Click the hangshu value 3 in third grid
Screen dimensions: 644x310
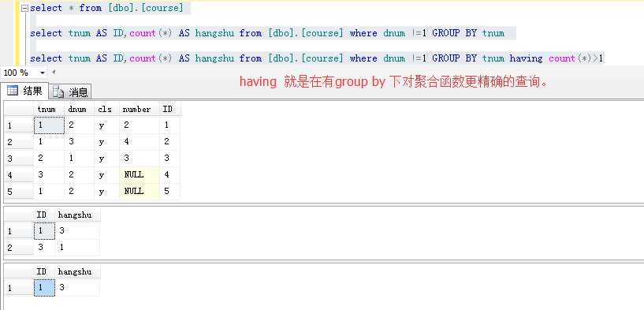click(77, 288)
